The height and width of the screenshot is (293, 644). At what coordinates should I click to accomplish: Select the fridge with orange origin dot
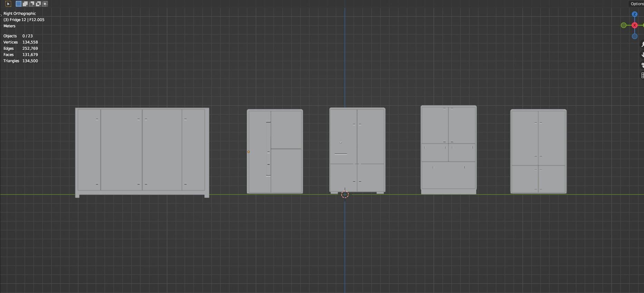[x=275, y=151]
